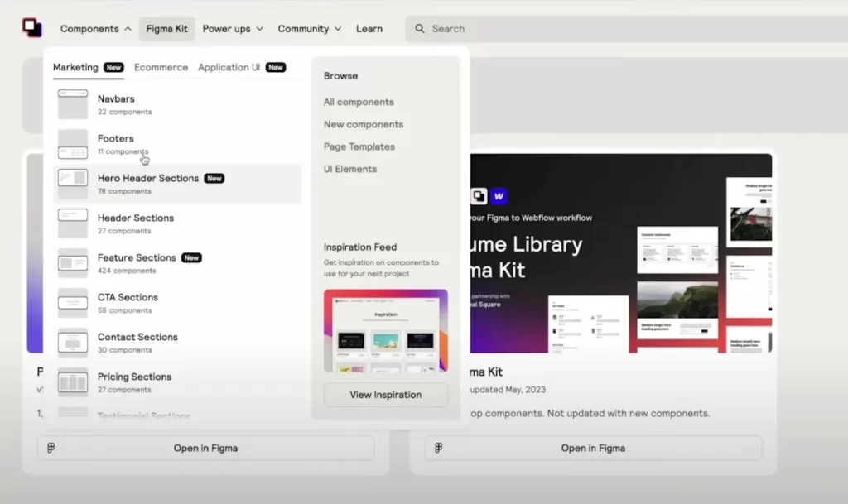Expand the Power ups dropdown
Screen dimensions: 848x504
pos(233,29)
